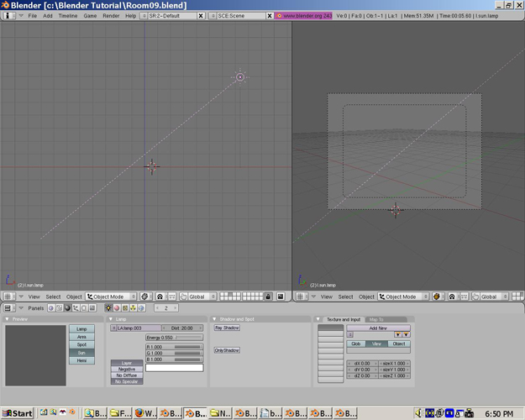The width and height of the screenshot is (525, 420).
Task: Click the 3D cursor in the left viewport
Action: click(x=151, y=166)
